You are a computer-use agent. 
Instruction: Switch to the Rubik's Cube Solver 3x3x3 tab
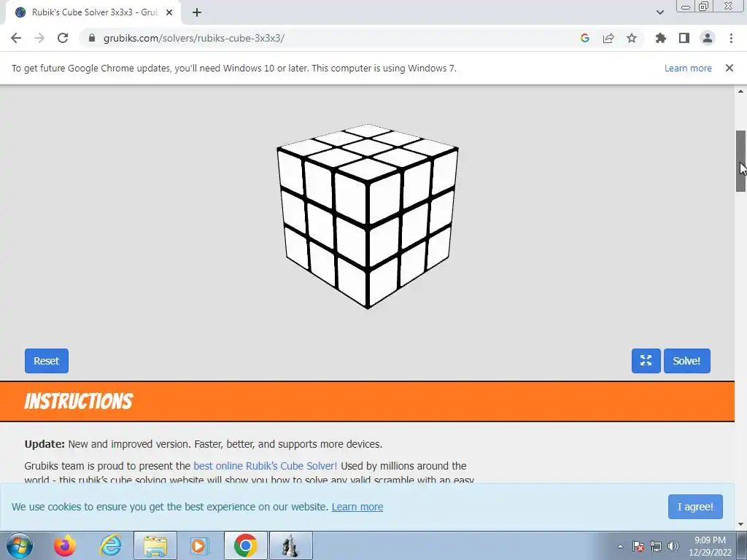(93, 12)
